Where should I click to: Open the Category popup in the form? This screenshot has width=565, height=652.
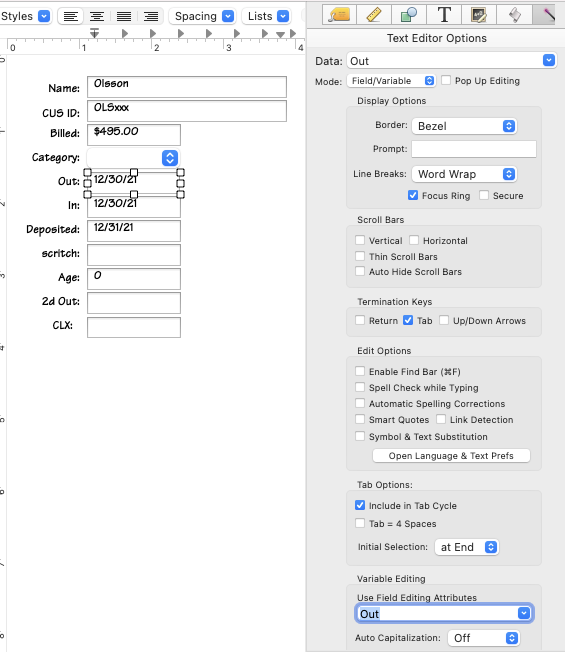133,158
